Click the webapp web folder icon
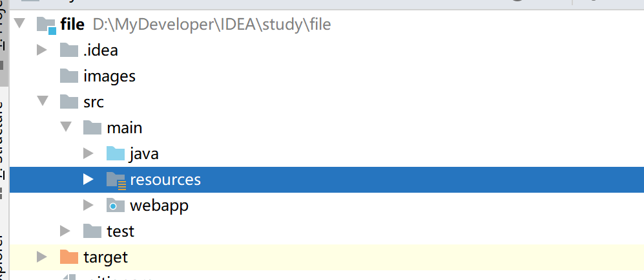Viewport: 644px width, 280px height. coord(116,205)
